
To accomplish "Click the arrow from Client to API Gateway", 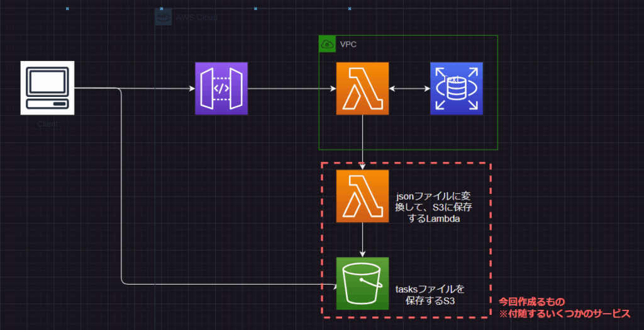I will tap(157, 89).
